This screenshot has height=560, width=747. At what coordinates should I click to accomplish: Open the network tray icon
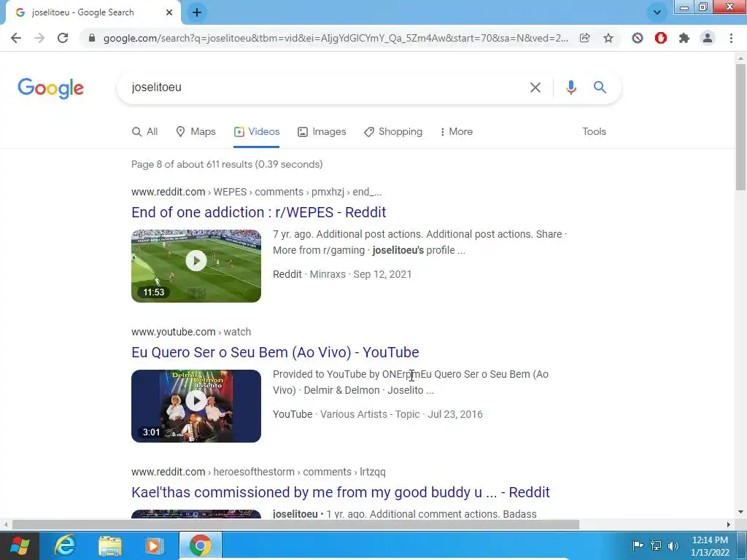[x=656, y=545]
